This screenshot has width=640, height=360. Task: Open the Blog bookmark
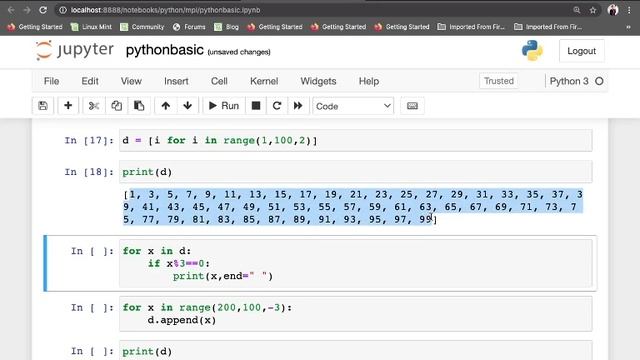(227, 27)
